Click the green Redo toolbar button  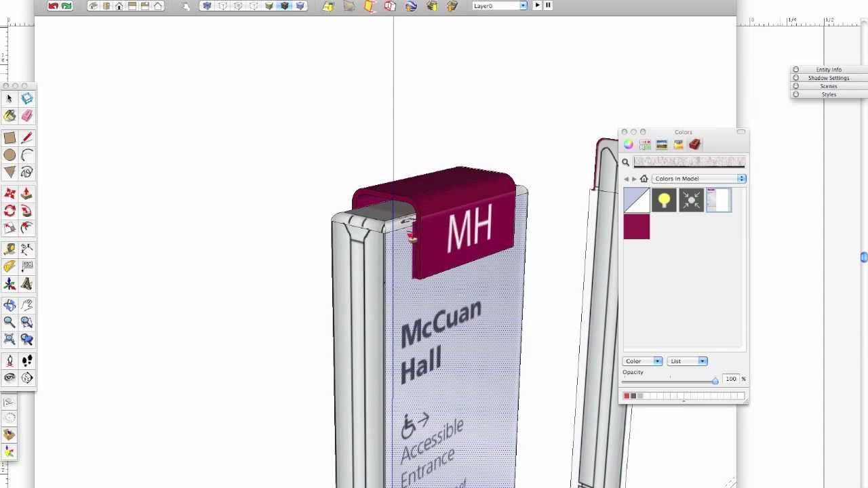click(66, 6)
